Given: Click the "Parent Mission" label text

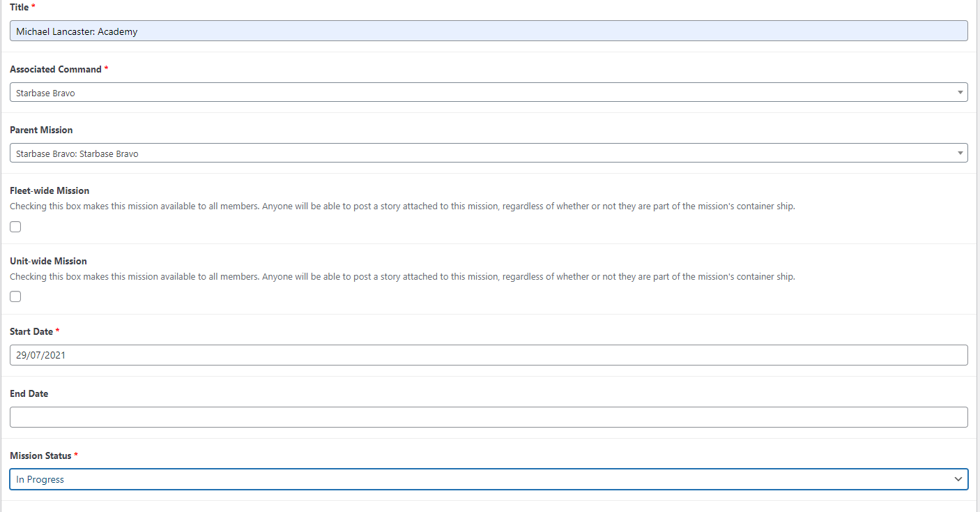Looking at the screenshot, I should click(41, 130).
